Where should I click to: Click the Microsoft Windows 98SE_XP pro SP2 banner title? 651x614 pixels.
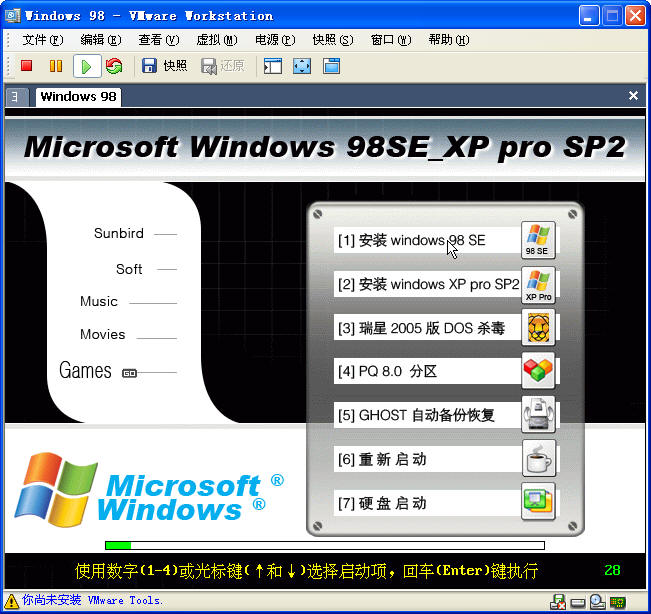click(324, 147)
